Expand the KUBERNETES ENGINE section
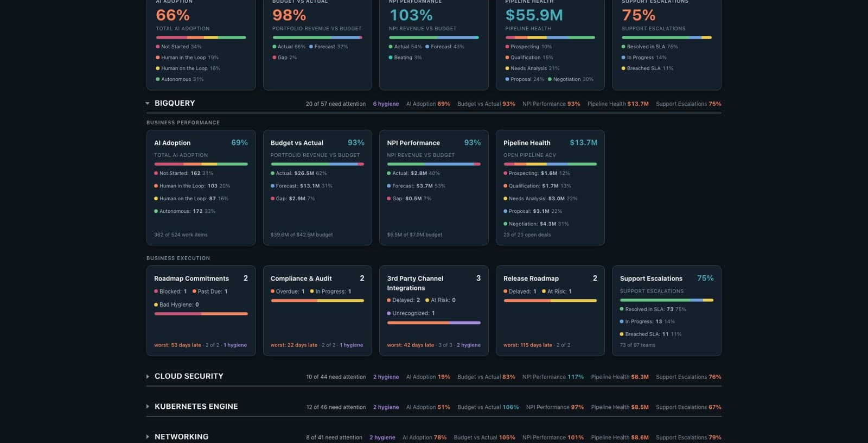This screenshot has height=443, width=868. 148,407
